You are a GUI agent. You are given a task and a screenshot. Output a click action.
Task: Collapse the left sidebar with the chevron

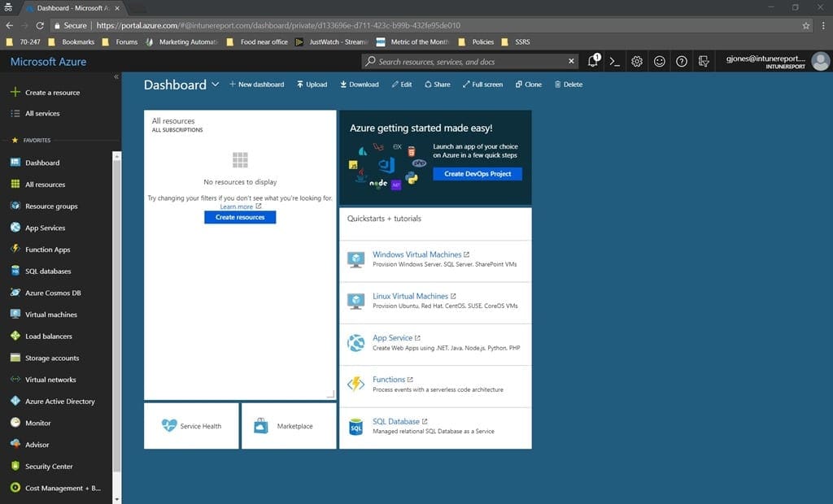116,77
